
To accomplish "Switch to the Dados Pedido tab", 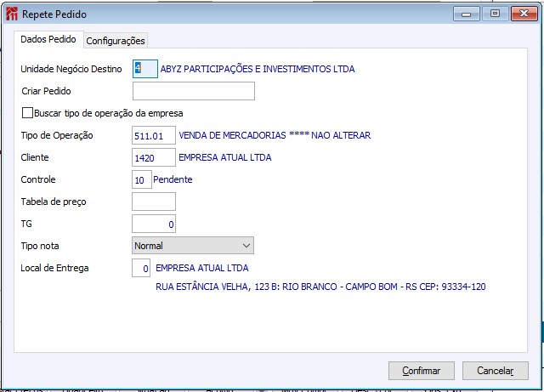I will [x=48, y=39].
